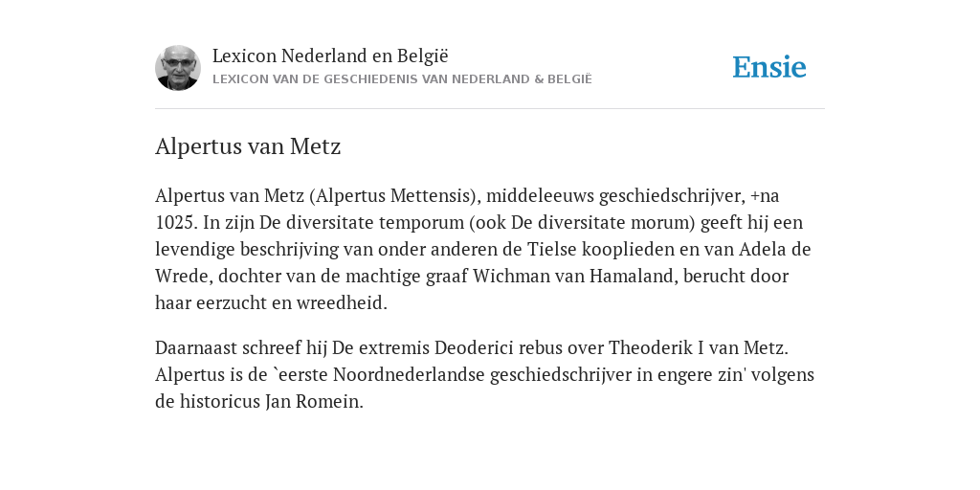Viewport: 980px width, 490px height.
Task: Click the phrase Alpertus Mettensis in parentheses
Action: tap(392, 195)
